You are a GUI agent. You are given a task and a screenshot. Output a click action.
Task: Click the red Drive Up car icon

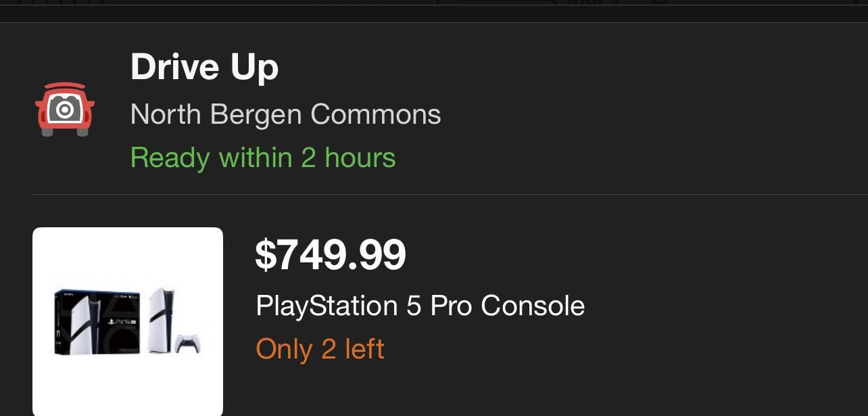click(x=65, y=110)
